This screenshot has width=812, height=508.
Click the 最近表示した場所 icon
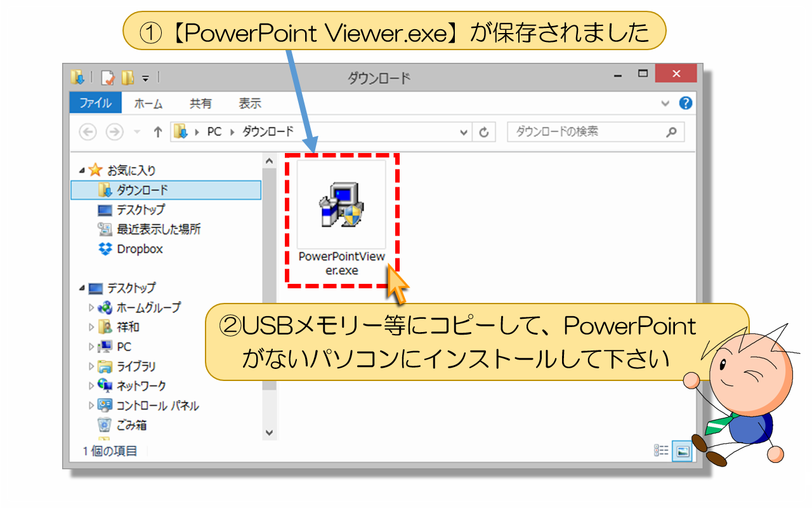click(x=105, y=229)
